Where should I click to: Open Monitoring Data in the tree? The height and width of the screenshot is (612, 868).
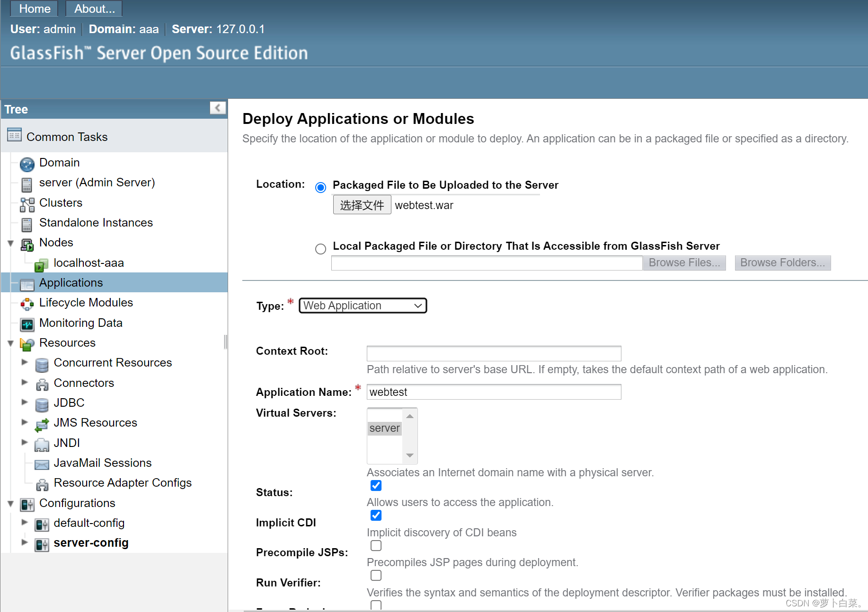pos(81,323)
